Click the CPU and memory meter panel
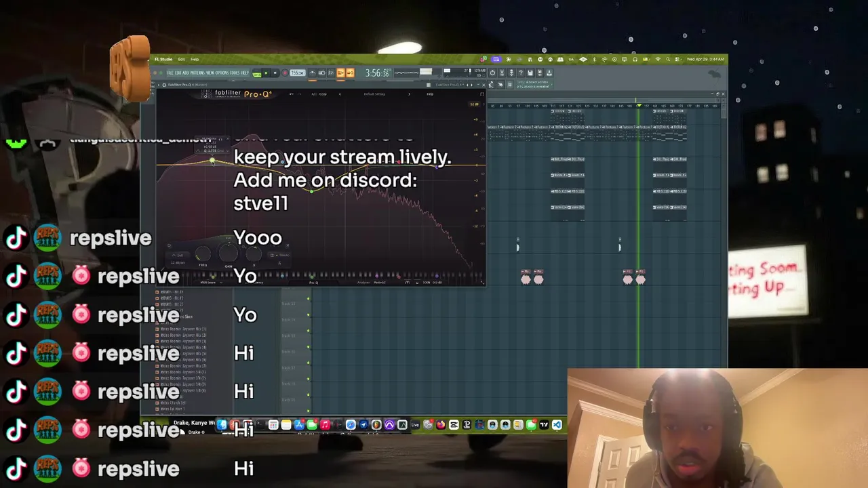Image resolution: width=868 pixels, height=488 pixels. pos(465,73)
